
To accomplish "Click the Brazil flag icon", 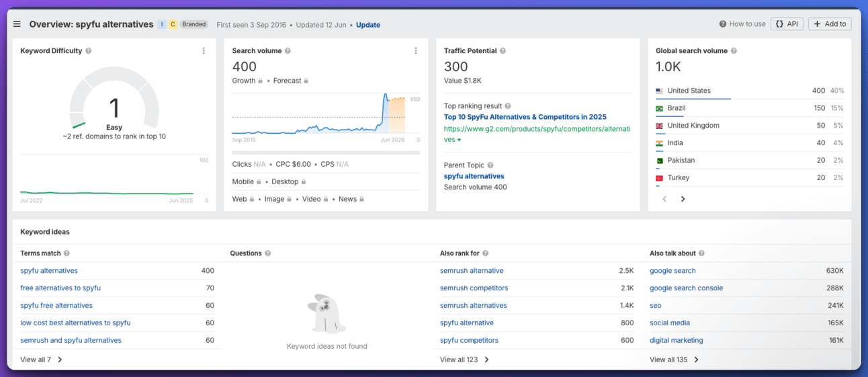I will pos(659,108).
